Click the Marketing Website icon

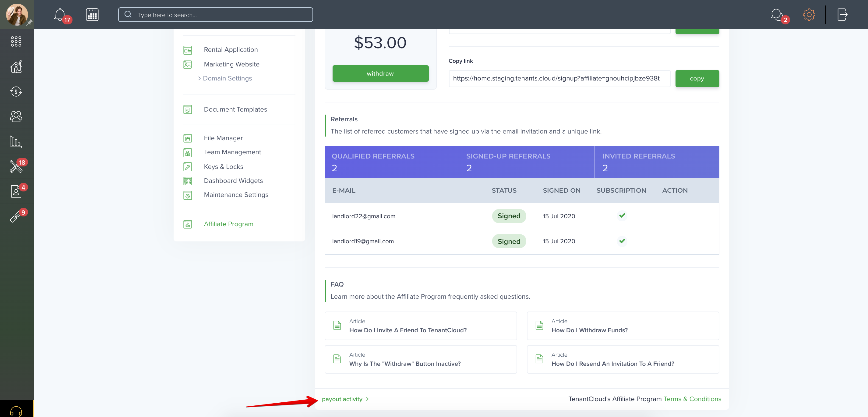[188, 64]
